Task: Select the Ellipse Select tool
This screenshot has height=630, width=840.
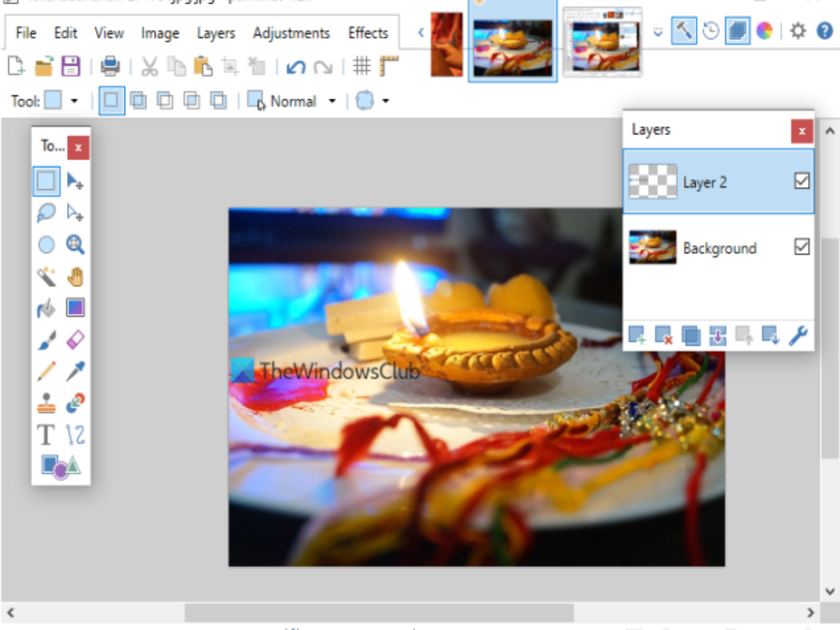Action: pyautogui.click(x=46, y=244)
